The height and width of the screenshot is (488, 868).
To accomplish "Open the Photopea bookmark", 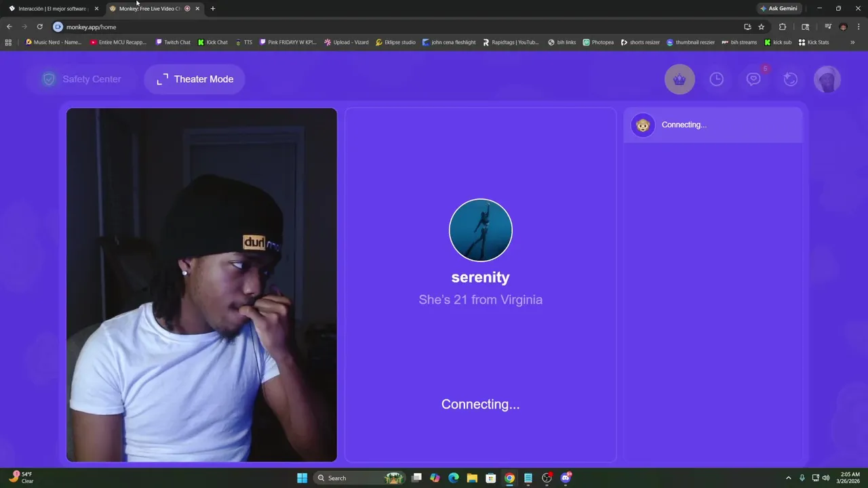I will coord(598,42).
